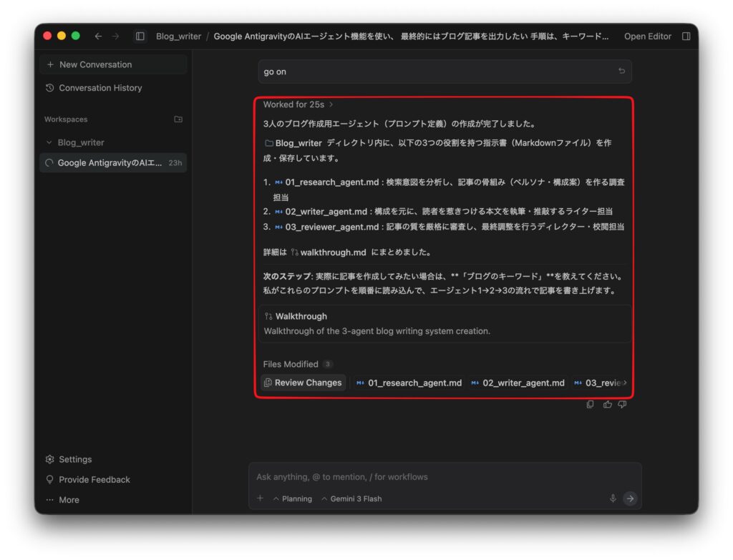Screen dimensions: 733x560
Task: Click the add workspace folder icon
Action: 178,119
